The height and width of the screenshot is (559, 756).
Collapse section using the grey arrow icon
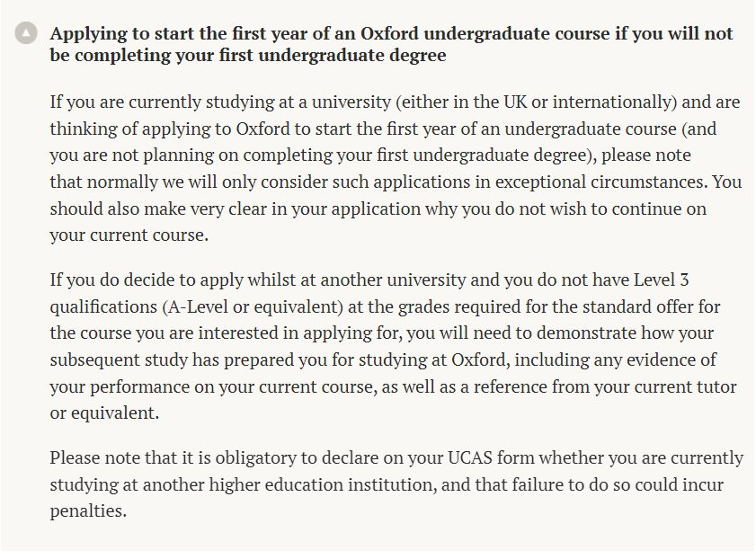point(26,33)
